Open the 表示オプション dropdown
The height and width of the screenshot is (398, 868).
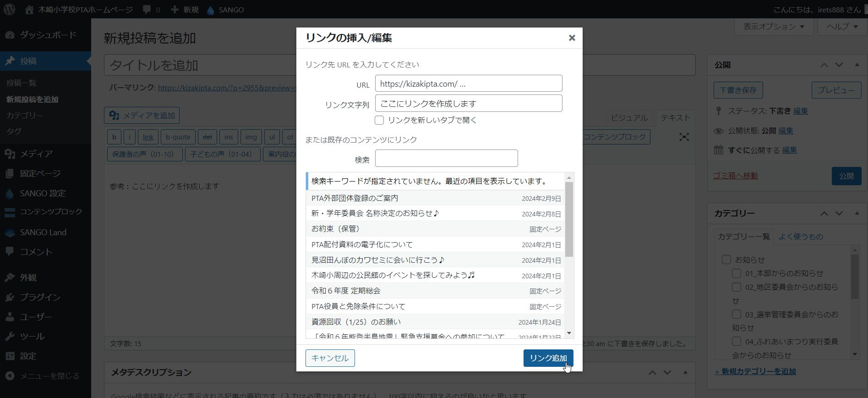(x=774, y=27)
